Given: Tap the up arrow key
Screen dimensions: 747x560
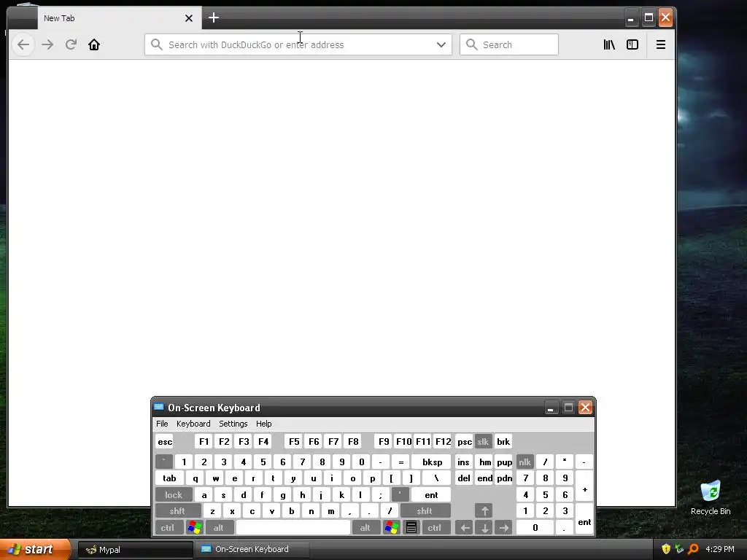Looking at the screenshot, I should [x=484, y=511].
